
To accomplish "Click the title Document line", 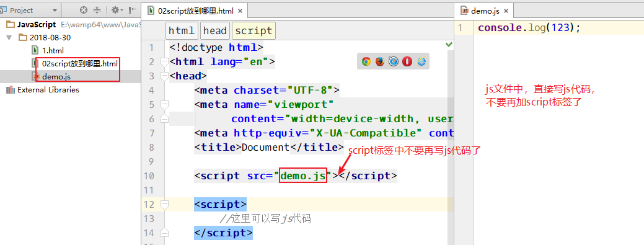I will pos(268,147).
